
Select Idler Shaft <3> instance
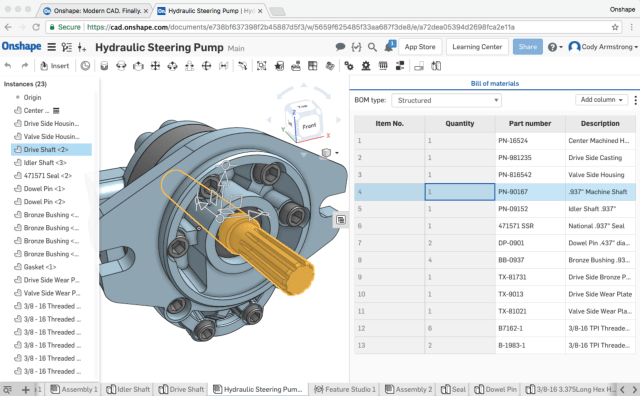click(x=45, y=162)
